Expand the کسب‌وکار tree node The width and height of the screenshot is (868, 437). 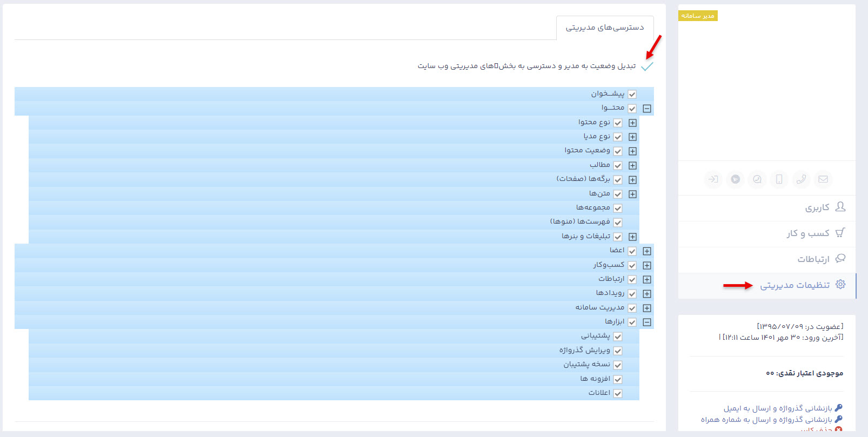point(647,265)
